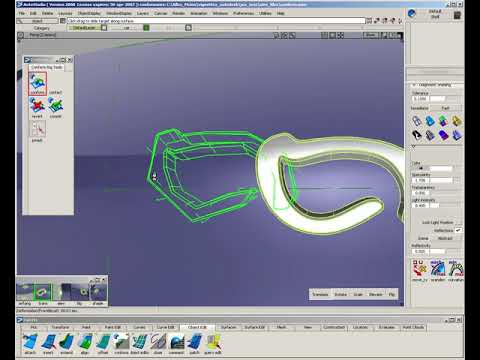Switch to the Surfaces shelf tab
This screenshot has height=360, width=480.
click(x=229, y=327)
